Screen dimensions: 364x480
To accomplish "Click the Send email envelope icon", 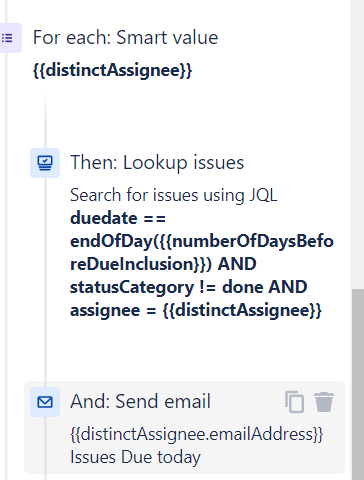I will [45, 402].
